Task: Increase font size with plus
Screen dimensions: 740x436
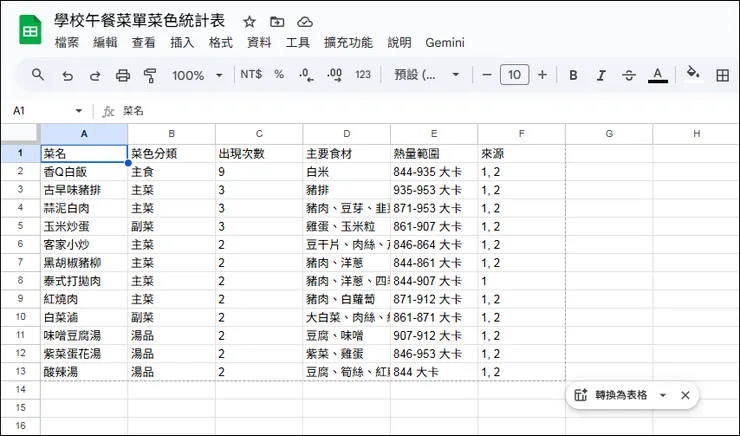Action: (x=542, y=75)
